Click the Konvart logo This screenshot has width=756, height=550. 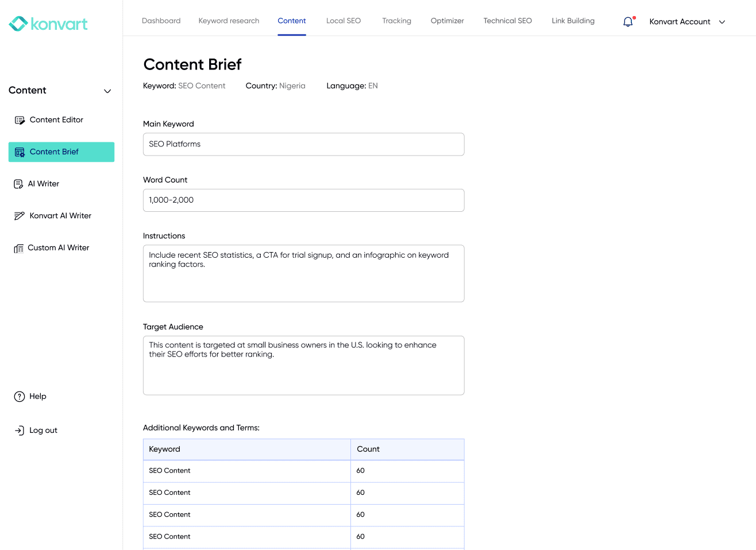(x=48, y=24)
